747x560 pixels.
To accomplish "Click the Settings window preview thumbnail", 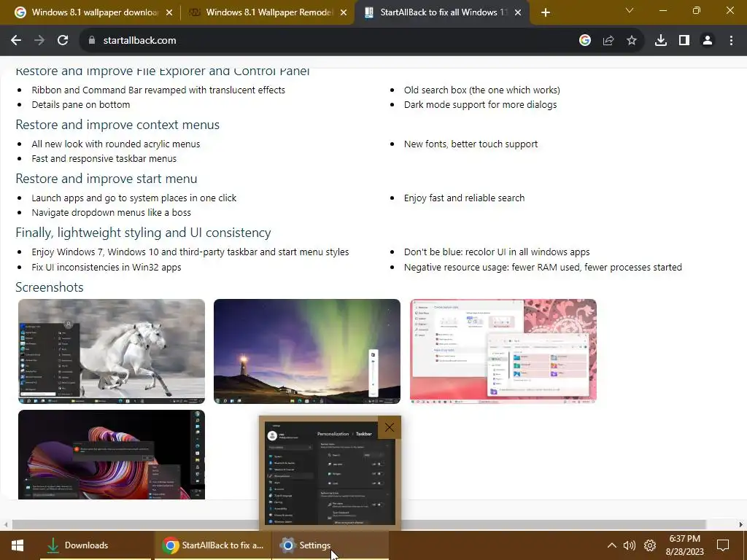I will click(x=330, y=472).
